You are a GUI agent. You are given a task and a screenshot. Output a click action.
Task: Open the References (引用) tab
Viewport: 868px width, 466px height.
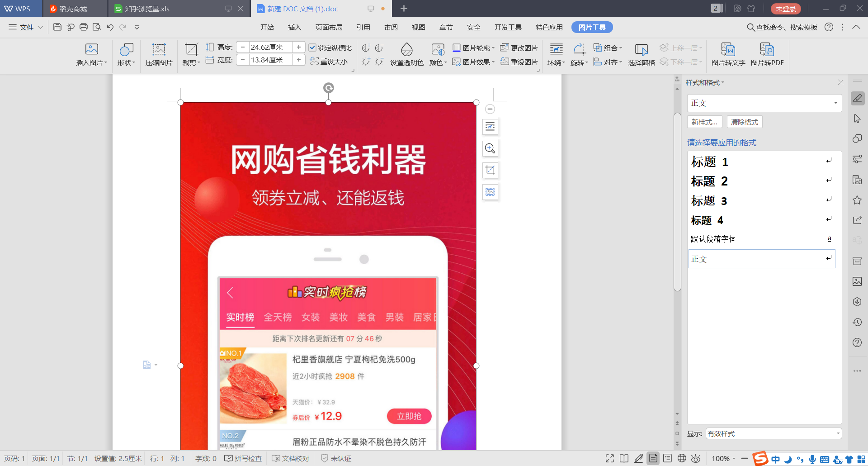[x=363, y=27]
